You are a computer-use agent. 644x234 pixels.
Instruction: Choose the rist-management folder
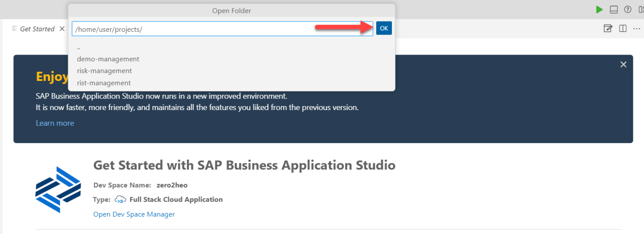pyautogui.click(x=232, y=83)
